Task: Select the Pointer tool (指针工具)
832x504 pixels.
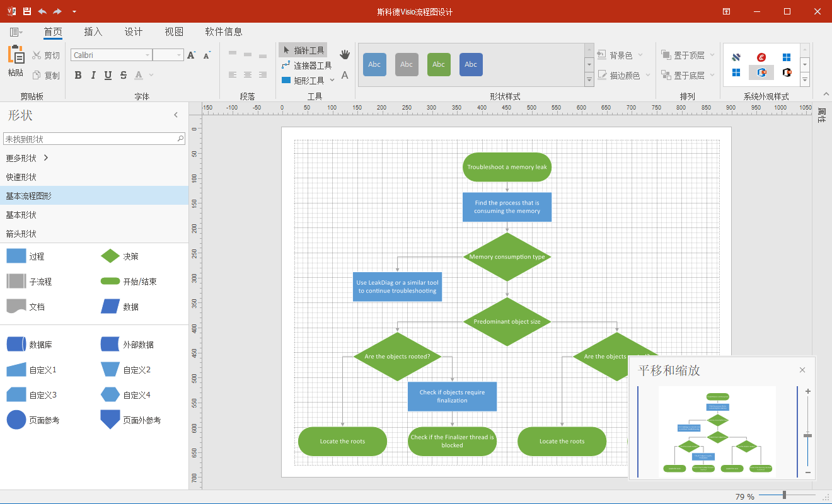Action: click(303, 50)
